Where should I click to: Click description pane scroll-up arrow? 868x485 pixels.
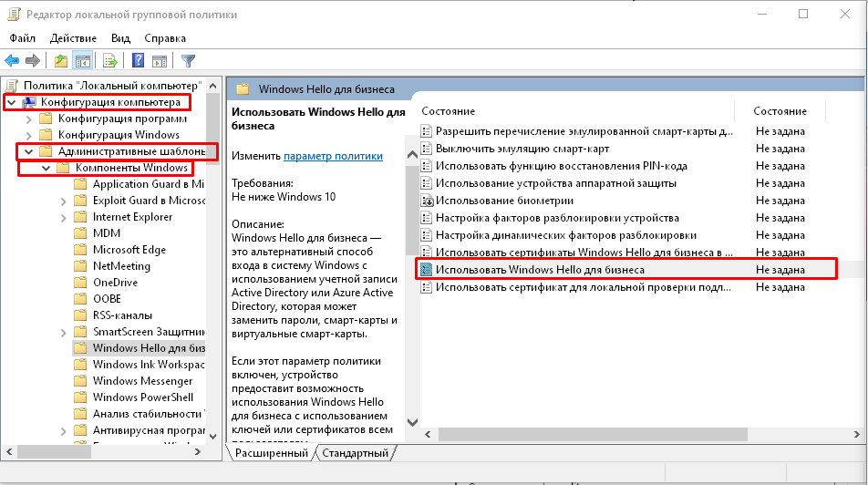tap(412, 155)
